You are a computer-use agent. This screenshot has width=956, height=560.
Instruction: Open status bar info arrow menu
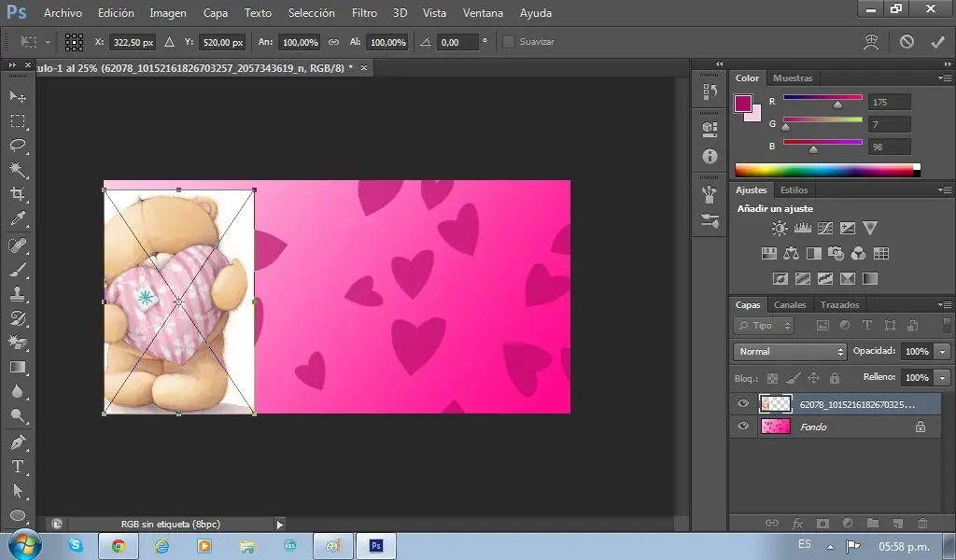click(x=280, y=524)
